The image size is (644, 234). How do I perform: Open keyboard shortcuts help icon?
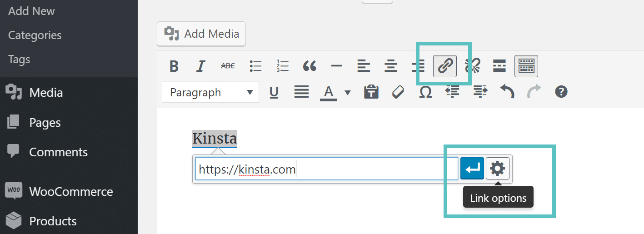click(x=561, y=92)
